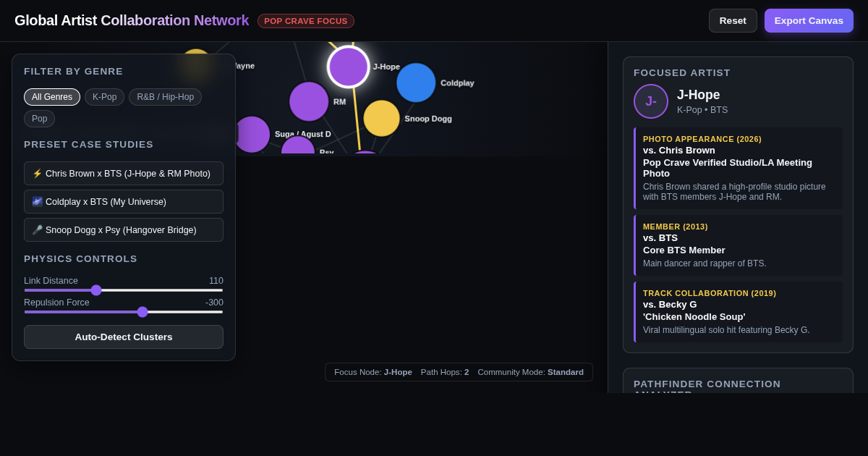This screenshot has width=868, height=456.
Task: Click the RM node label
Action: coord(339,102)
